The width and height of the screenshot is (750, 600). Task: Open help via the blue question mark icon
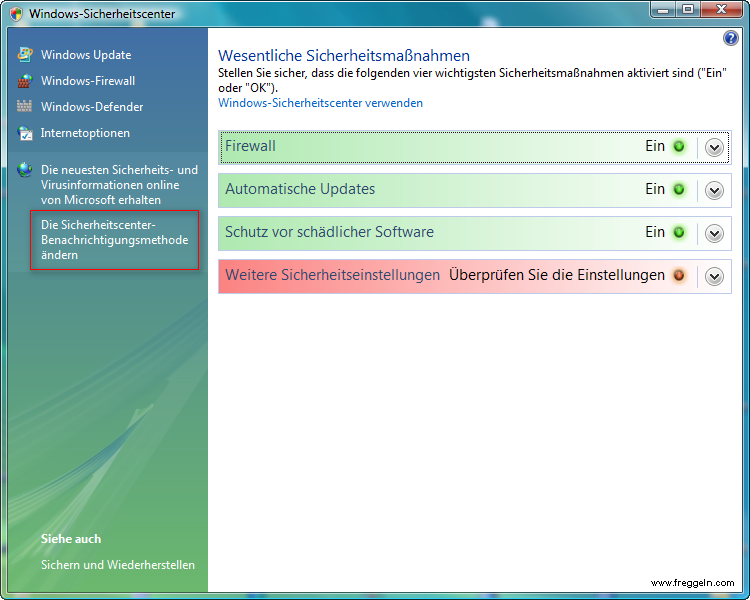coord(730,38)
